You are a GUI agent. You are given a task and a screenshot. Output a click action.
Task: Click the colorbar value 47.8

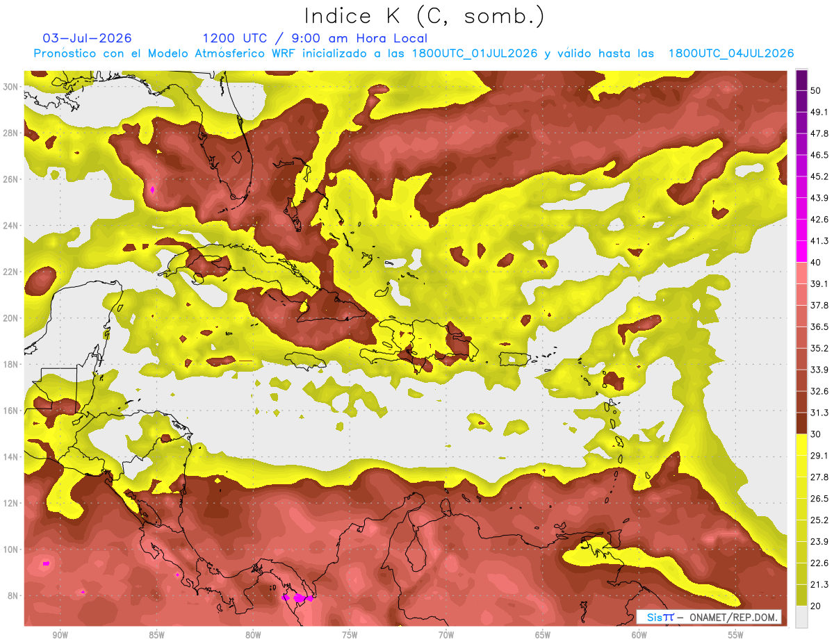click(819, 133)
